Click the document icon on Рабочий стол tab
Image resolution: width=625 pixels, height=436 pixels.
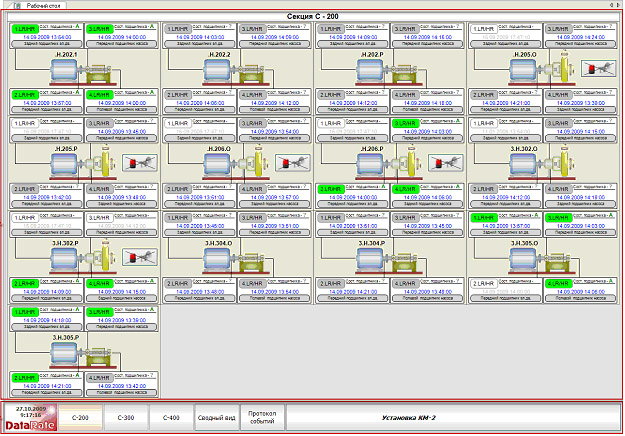(17, 6)
